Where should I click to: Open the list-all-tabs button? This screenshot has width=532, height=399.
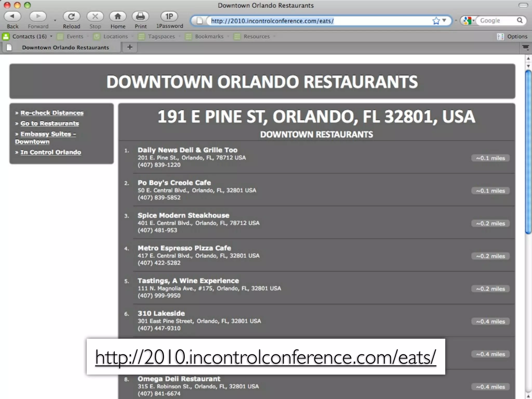(526, 47)
